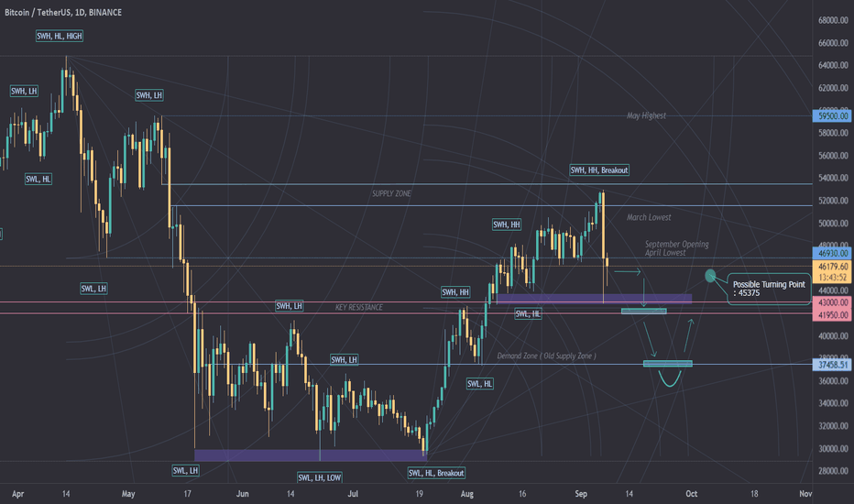Click '19' on the time axis
The width and height of the screenshot is (854, 504).
(x=419, y=494)
